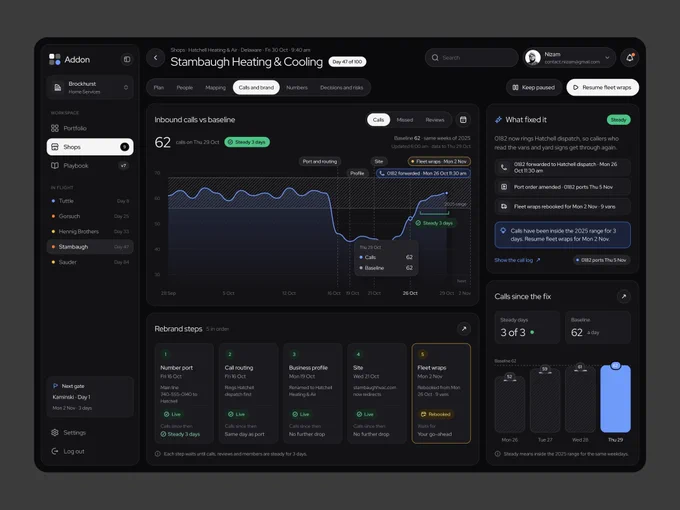Image resolution: width=680 pixels, height=510 pixels.
Task: Click the Thu 29 blue bar
Action: coord(615,399)
